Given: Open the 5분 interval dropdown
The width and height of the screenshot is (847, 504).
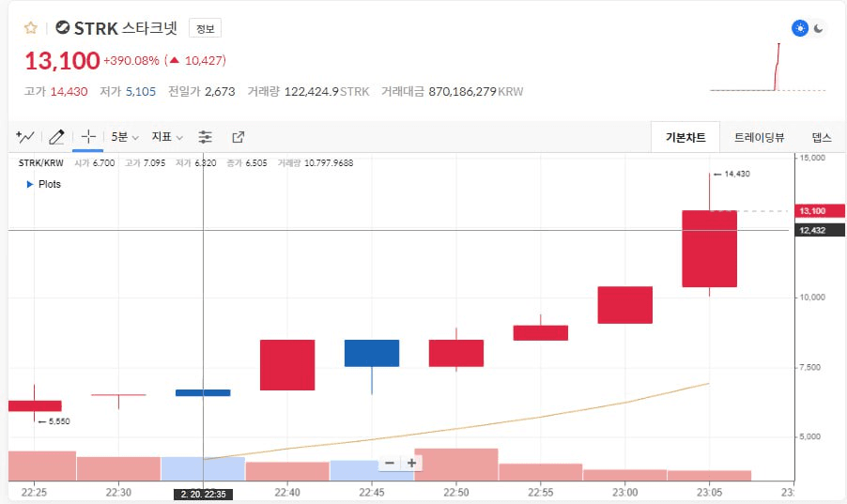Looking at the screenshot, I should tap(125, 137).
